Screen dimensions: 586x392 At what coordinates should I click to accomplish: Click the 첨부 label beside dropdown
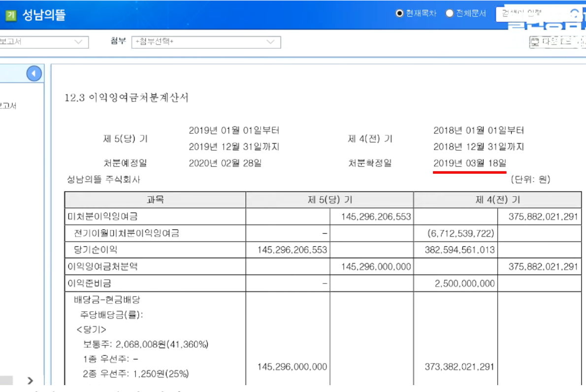tap(119, 41)
